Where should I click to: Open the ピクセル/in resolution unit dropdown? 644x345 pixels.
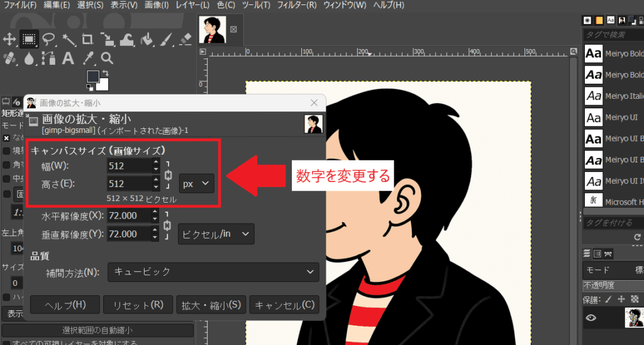[216, 234]
